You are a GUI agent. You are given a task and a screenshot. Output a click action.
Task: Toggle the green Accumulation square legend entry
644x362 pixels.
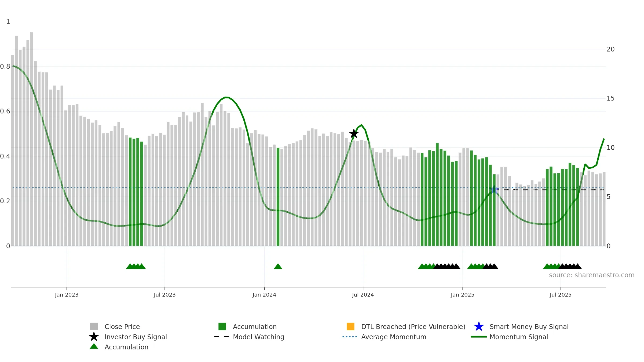click(222, 327)
